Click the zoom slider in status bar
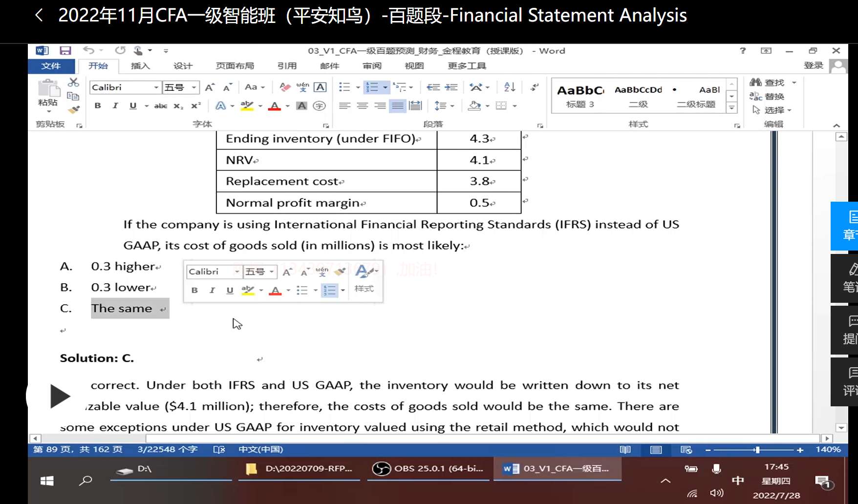This screenshot has width=858, height=504. [x=757, y=450]
